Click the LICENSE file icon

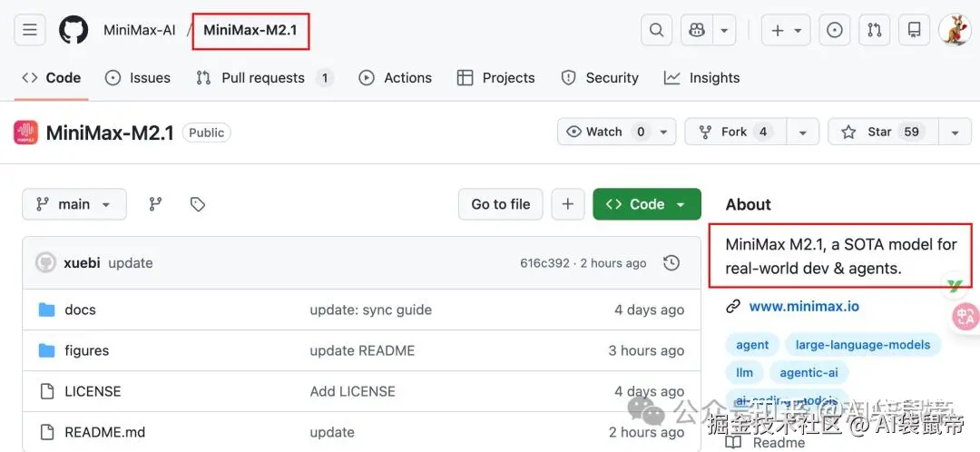47,391
